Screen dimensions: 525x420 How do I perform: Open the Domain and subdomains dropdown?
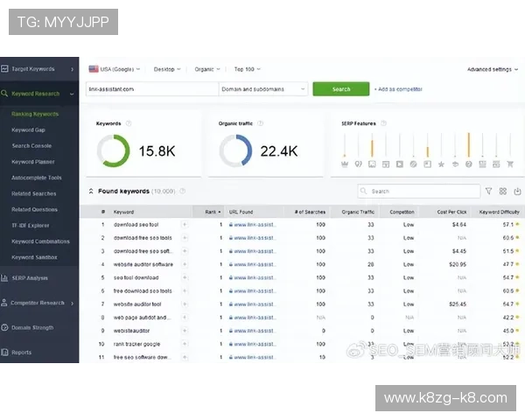(263, 89)
